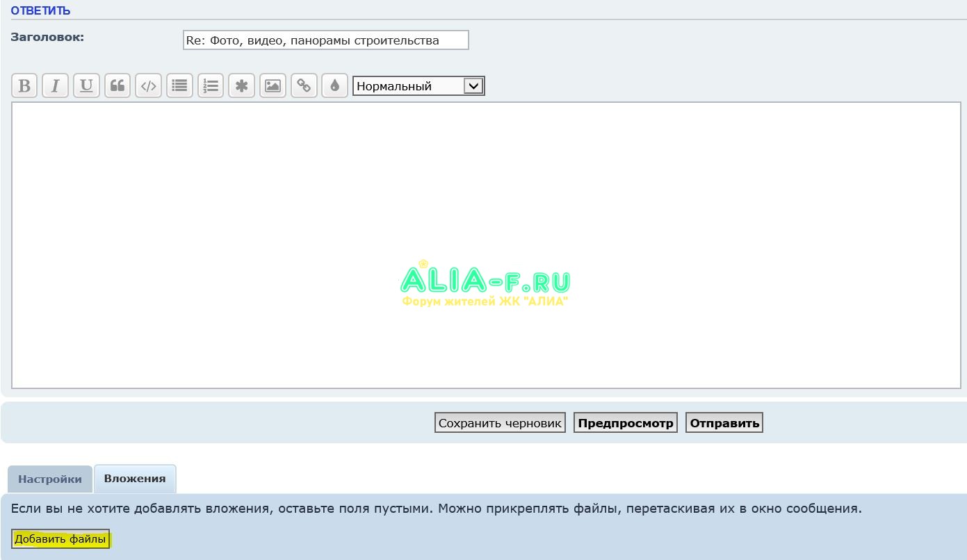Focus the message text area
Screen dimensions: 967x560
(487, 245)
